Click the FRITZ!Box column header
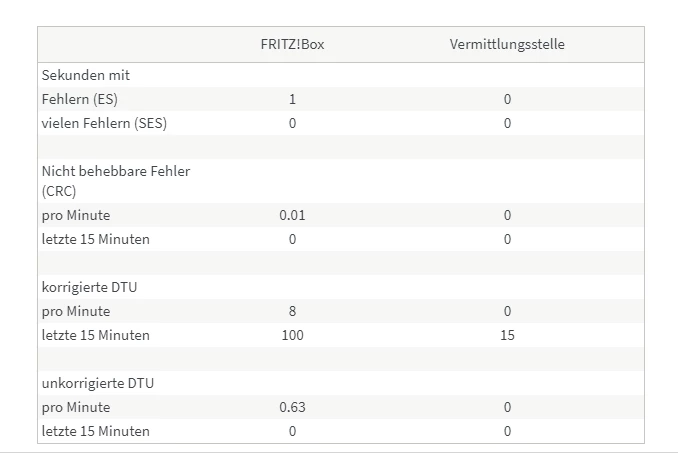678x455 pixels. click(x=292, y=45)
